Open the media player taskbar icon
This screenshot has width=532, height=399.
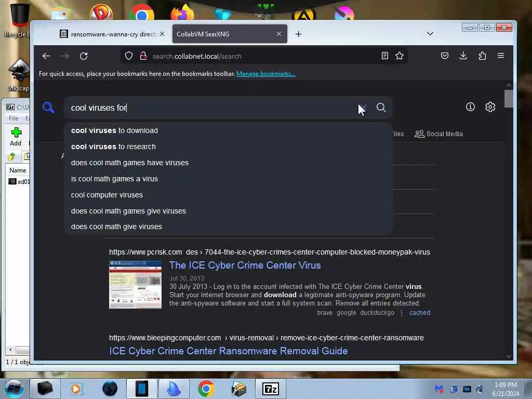coord(76,389)
